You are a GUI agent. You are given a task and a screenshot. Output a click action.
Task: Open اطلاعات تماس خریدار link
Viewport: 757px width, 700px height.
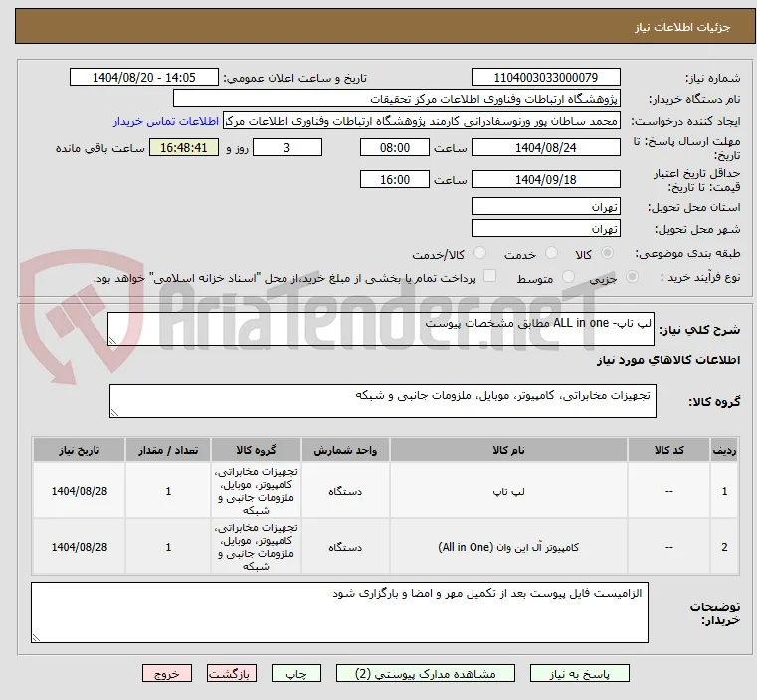(x=166, y=121)
